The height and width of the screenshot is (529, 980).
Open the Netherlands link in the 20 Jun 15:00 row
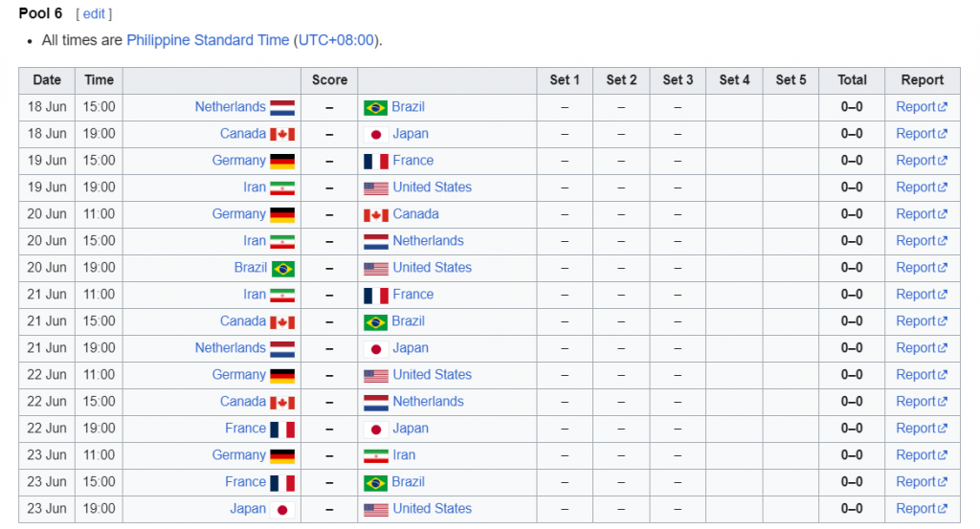(x=428, y=240)
